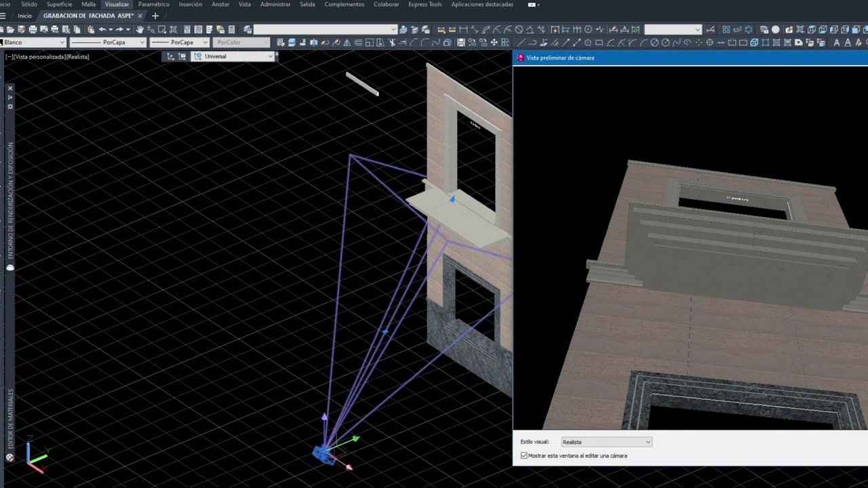868x488 pixels.
Task: Click the Plot printer icon
Action: click(x=33, y=30)
